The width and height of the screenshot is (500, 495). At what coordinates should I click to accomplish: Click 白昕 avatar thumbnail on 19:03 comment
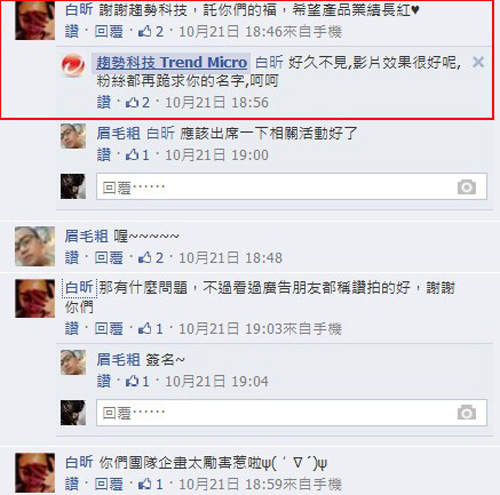tap(35, 299)
